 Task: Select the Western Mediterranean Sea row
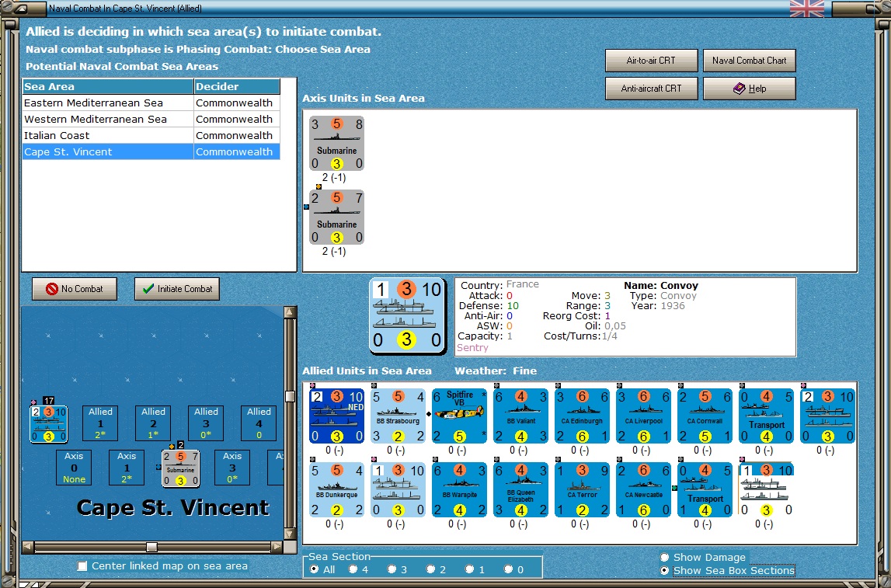(151, 120)
